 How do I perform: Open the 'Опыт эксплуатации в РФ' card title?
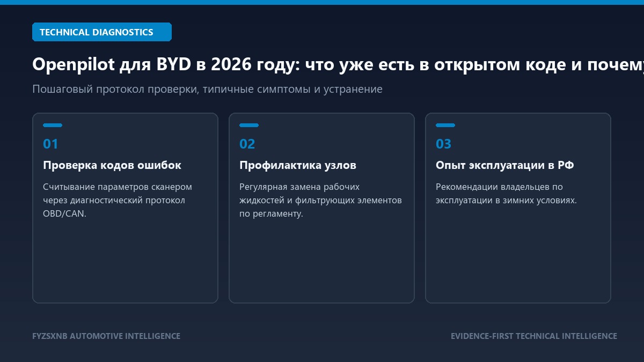pyautogui.click(x=505, y=165)
